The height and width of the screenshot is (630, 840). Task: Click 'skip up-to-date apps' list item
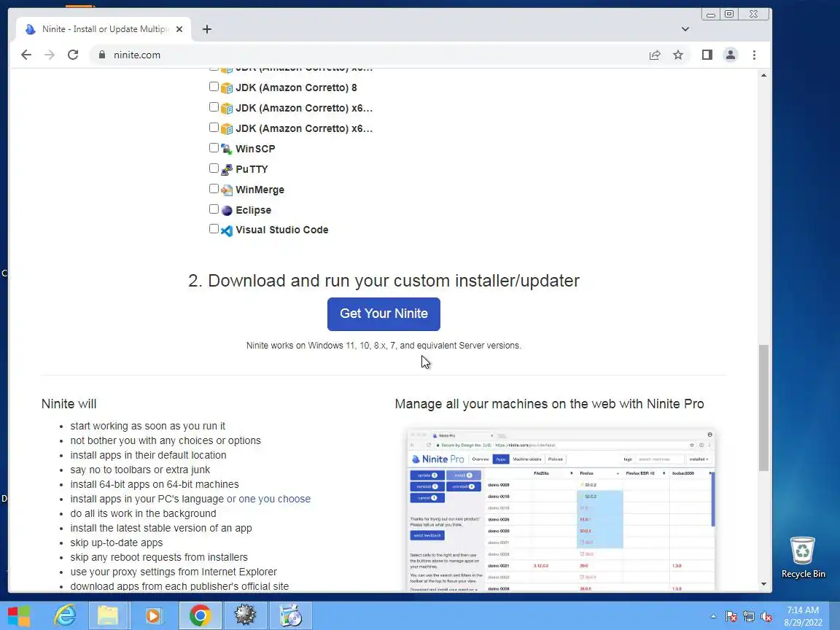point(116,542)
